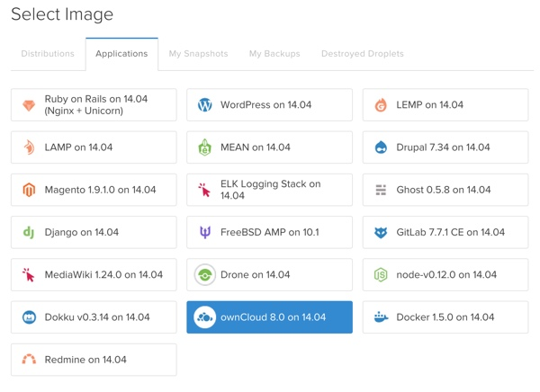Go to the My Backups tab
This screenshot has height=392, width=540.
click(x=274, y=54)
